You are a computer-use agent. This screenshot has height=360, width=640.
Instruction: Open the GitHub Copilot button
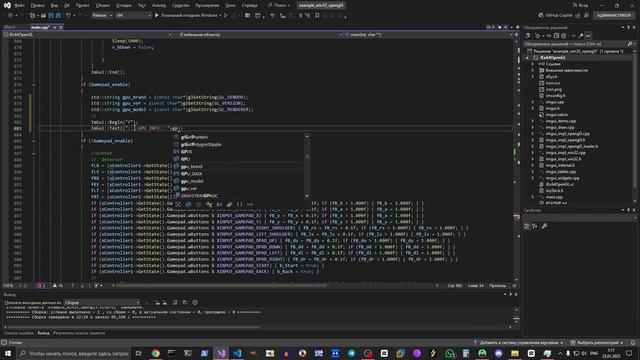[555, 16]
